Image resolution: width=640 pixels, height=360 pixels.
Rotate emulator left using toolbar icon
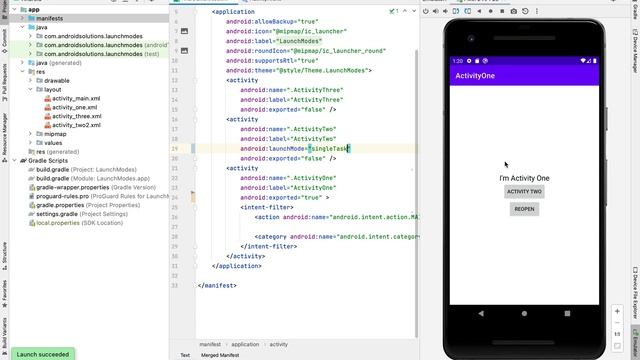point(456,11)
